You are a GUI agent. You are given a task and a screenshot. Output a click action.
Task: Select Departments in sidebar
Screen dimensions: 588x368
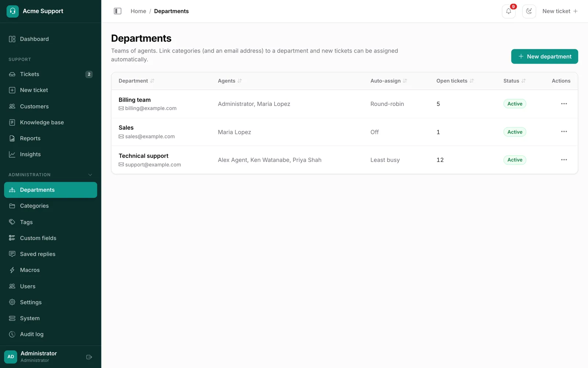[x=51, y=190]
